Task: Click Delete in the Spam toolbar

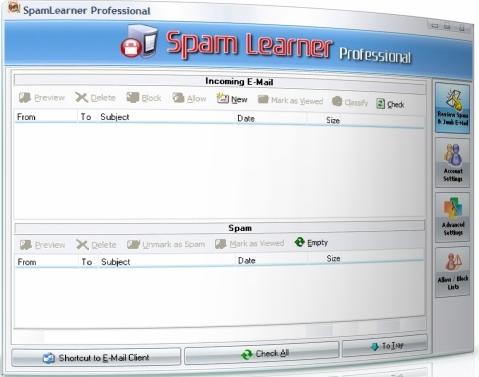Action: click(96, 245)
